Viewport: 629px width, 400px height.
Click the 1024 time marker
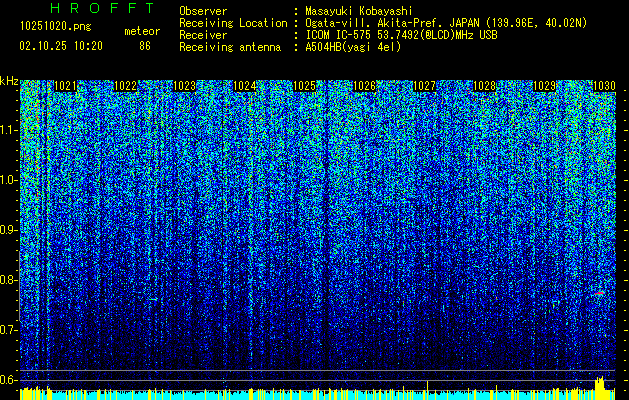coord(245,86)
